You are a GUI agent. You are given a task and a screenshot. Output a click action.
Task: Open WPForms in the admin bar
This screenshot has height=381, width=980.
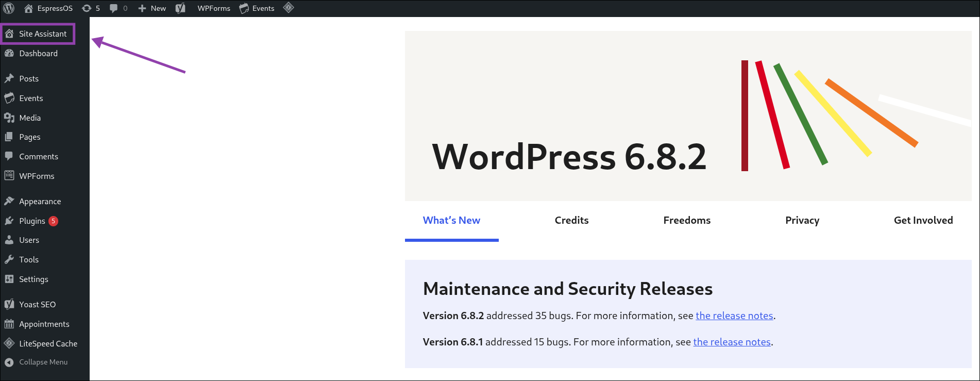[214, 8]
